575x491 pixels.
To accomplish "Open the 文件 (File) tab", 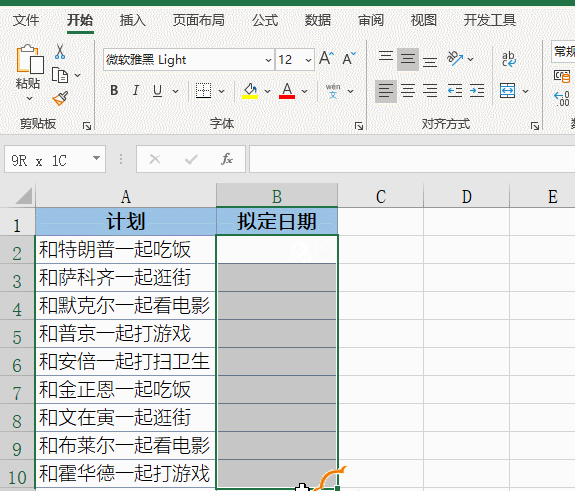I will pos(26,20).
